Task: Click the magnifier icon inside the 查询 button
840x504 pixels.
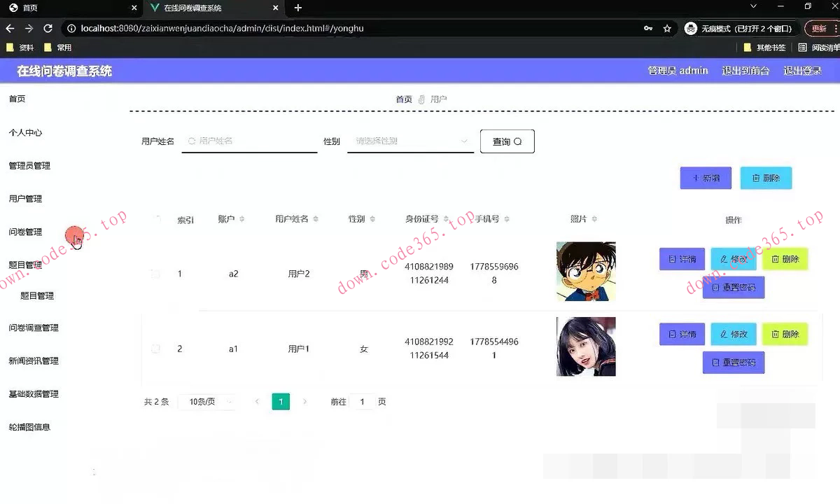Action: [519, 141]
